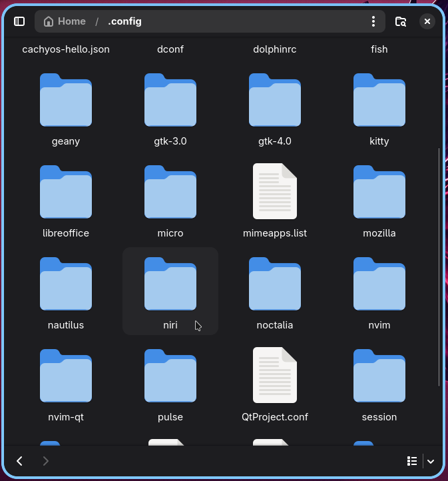Image resolution: width=448 pixels, height=481 pixels.
Task: Click the gtk-4.0 name label
Action: tap(275, 141)
